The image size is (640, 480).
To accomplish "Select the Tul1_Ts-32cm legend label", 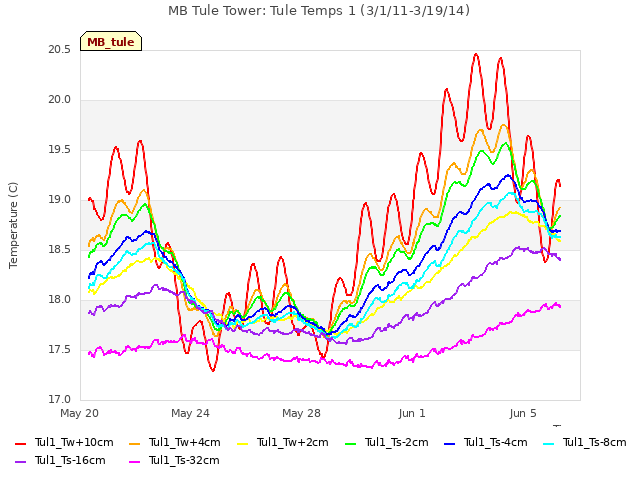I will tap(184, 460).
